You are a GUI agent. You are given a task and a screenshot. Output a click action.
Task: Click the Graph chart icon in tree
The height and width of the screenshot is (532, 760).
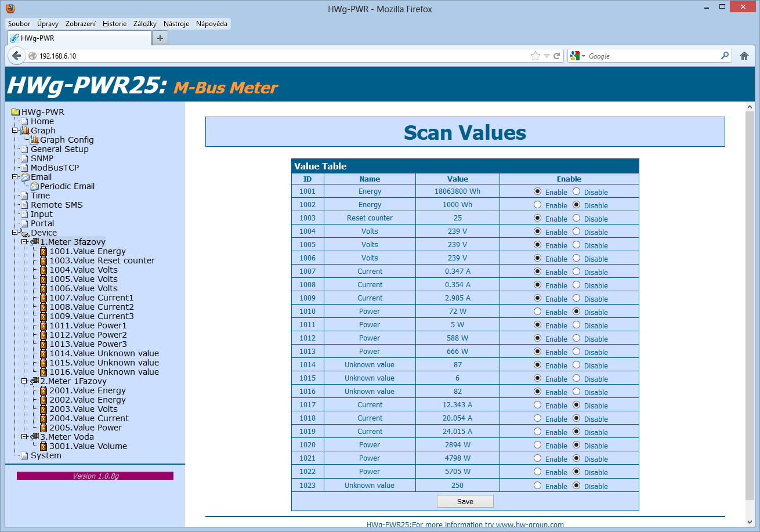pos(25,131)
